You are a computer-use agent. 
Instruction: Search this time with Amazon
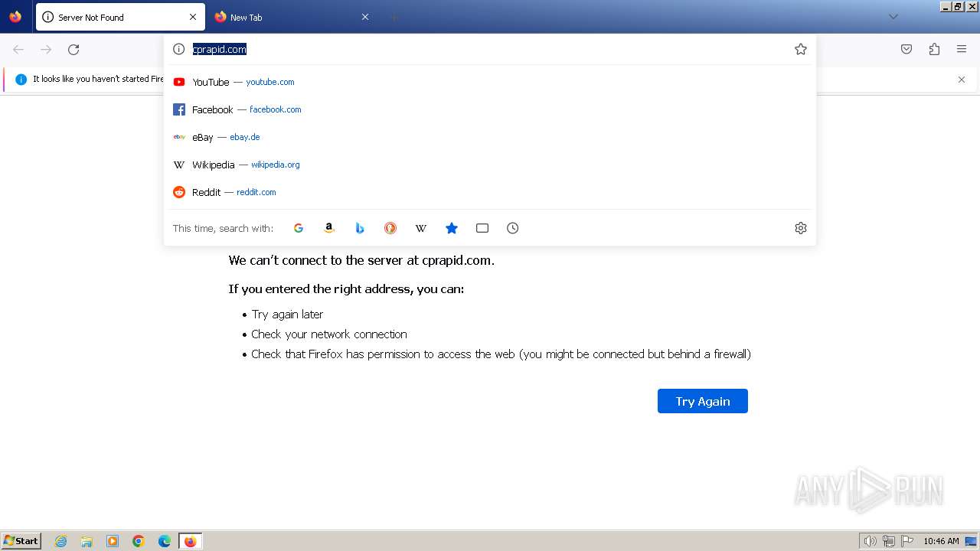click(x=329, y=228)
